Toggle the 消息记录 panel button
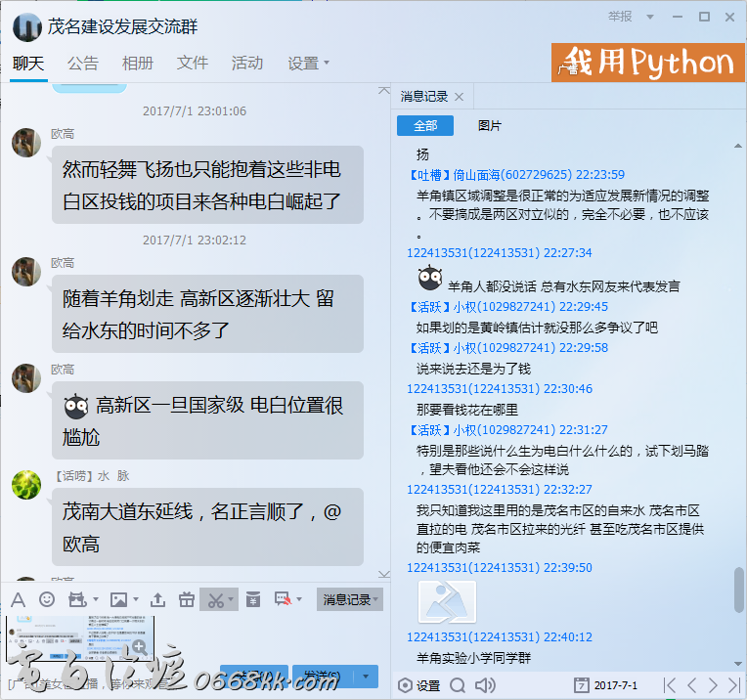Image resolution: width=747 pixels, height=700 pixels. [x=350, y=599]
